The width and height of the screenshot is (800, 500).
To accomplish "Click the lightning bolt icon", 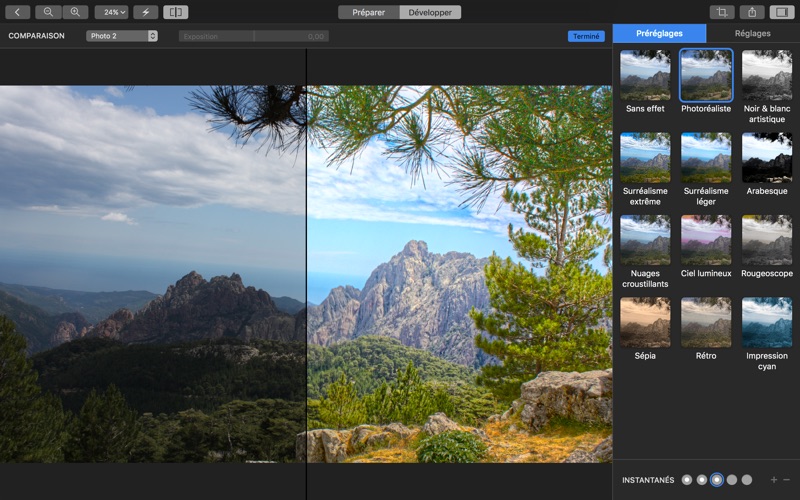I will [145, 12].
